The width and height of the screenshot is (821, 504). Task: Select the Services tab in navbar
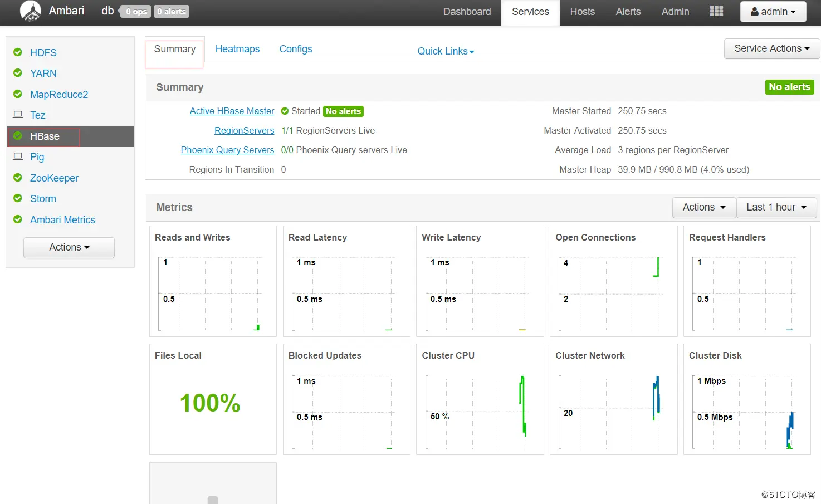pyautogui.click(x=530, y=12)
